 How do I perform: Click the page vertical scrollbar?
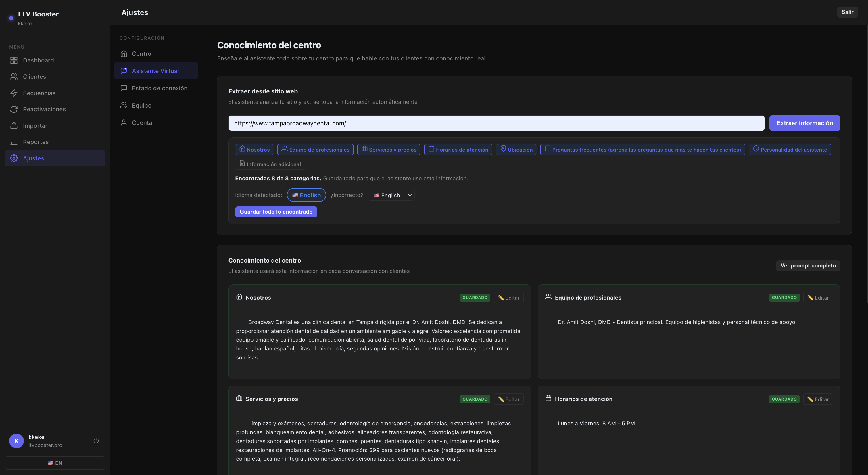pyautogui.click(x=867, y=164)
